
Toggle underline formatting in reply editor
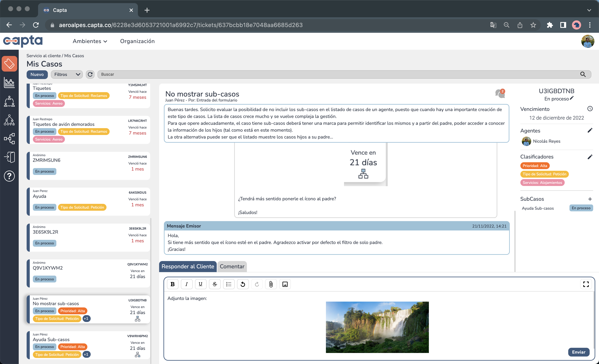[x=200, y=284]
